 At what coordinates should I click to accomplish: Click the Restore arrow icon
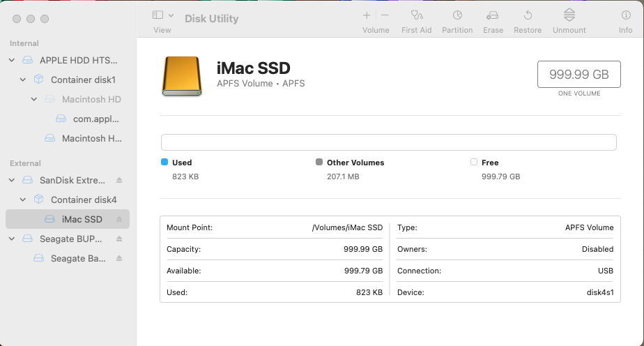528,15
